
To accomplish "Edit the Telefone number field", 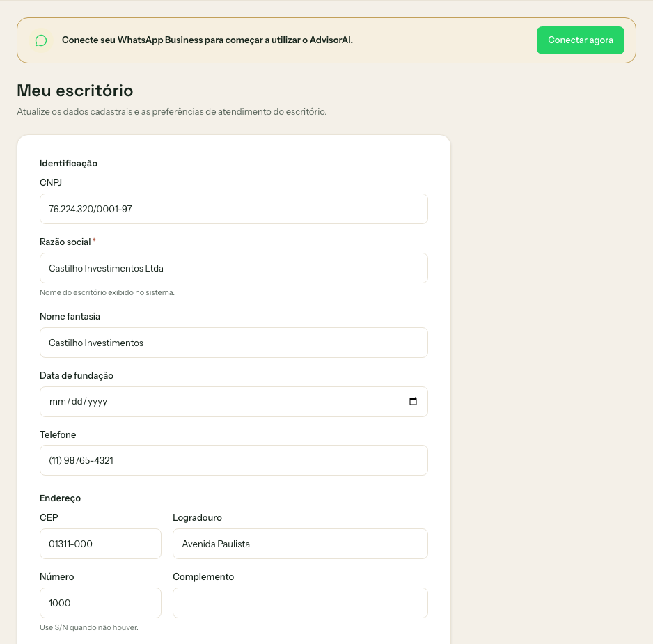I will 234,460.
